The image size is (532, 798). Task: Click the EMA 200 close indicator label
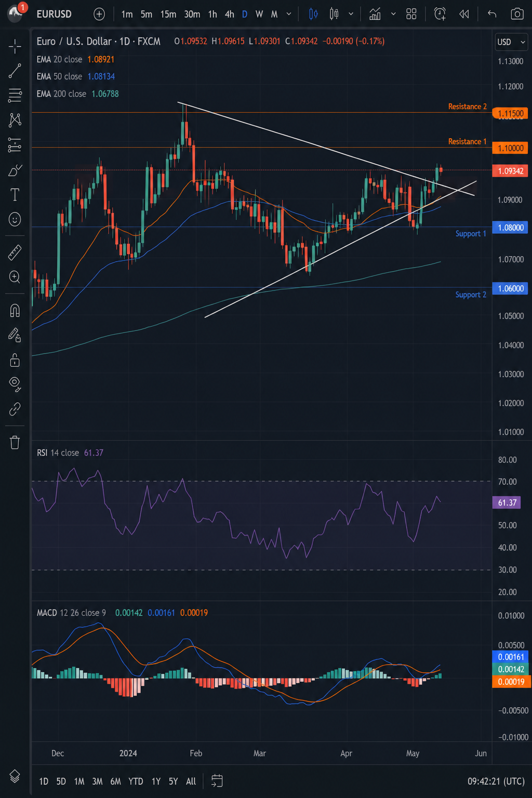(x=61, y=94)
